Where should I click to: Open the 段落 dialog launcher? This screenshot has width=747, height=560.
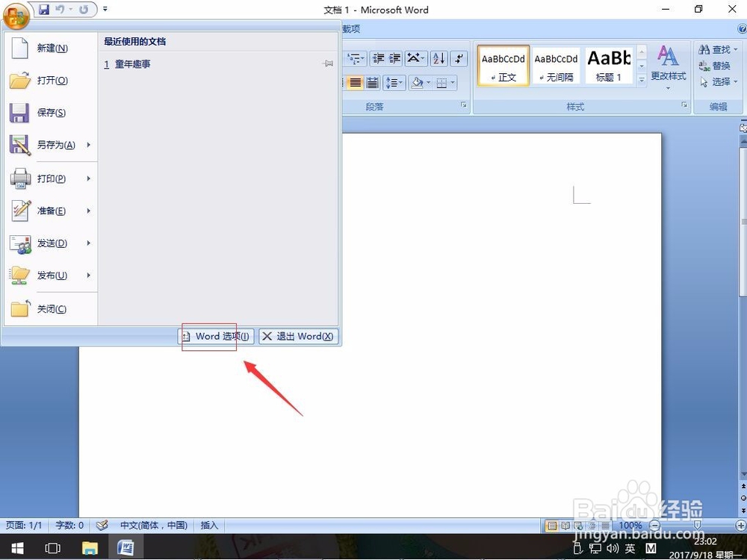(464, 105)
